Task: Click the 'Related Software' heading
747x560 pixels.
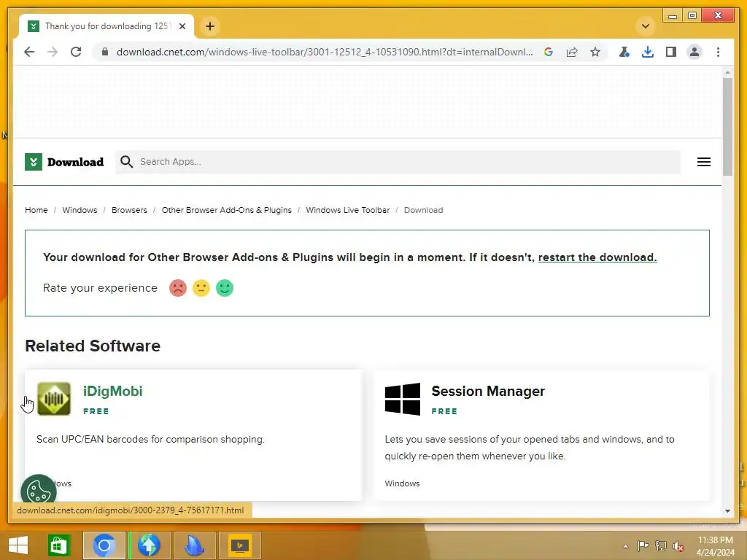Action: point(93,346)
